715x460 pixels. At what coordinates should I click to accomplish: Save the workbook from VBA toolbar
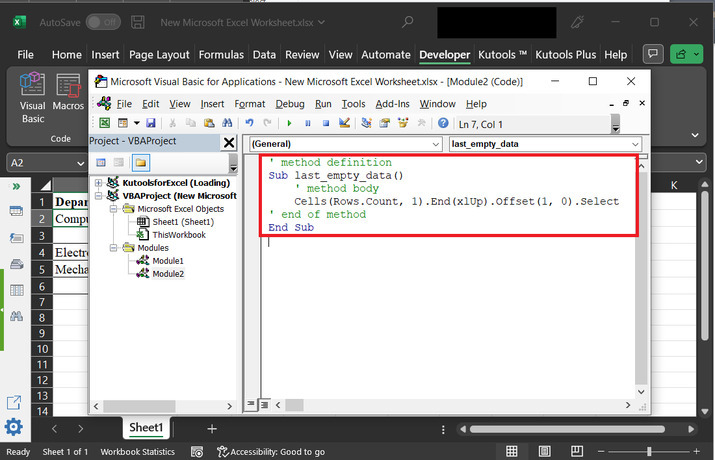pos(151,123)
